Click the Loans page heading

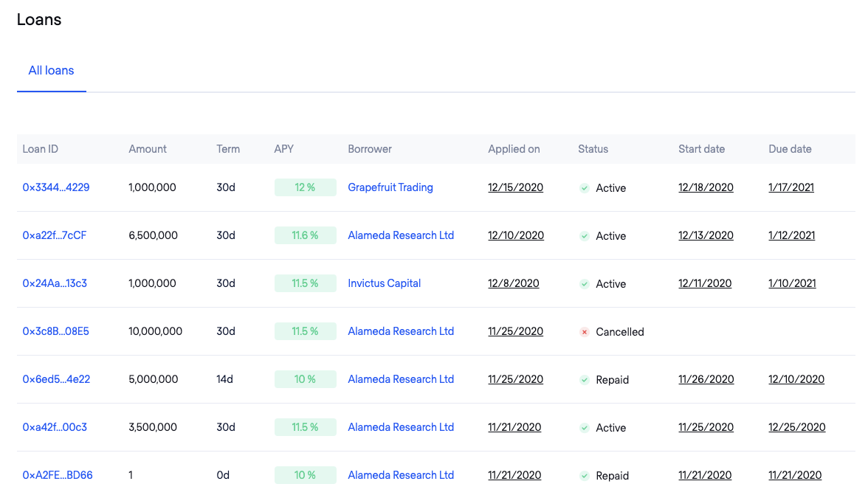[x=39, y=19]
